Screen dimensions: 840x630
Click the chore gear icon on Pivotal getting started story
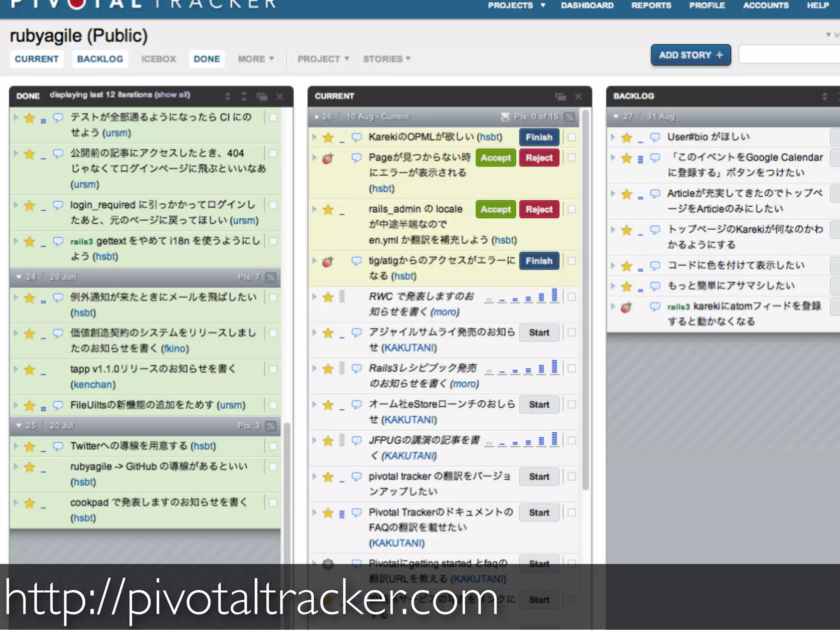(x=328, y=564)
